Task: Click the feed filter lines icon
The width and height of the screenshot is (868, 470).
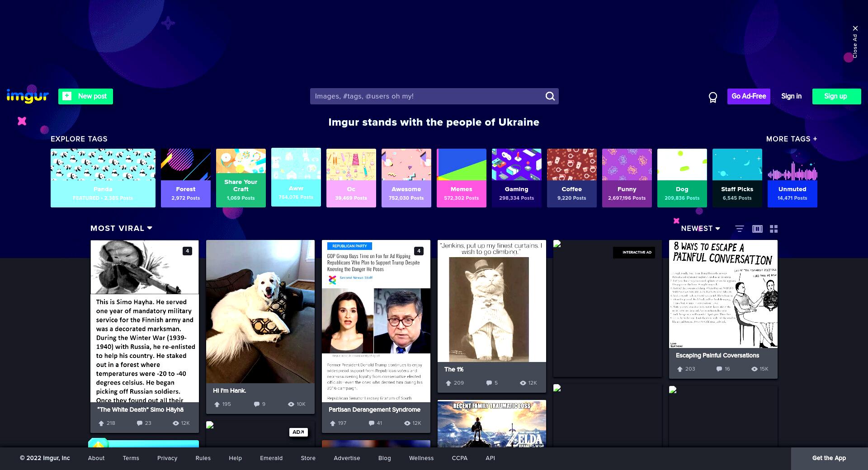Action: [x=740, y=229]
